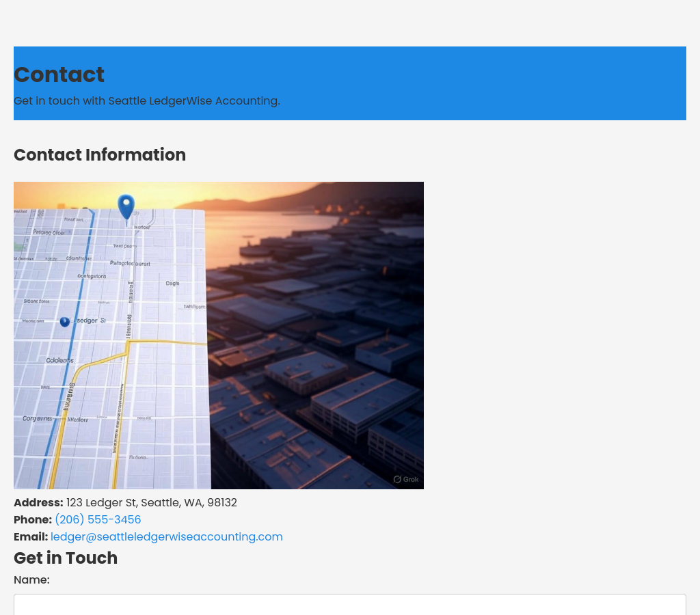Click the bold Phone label
Viewport: 700px width, 615px height.
click(33, 519)
